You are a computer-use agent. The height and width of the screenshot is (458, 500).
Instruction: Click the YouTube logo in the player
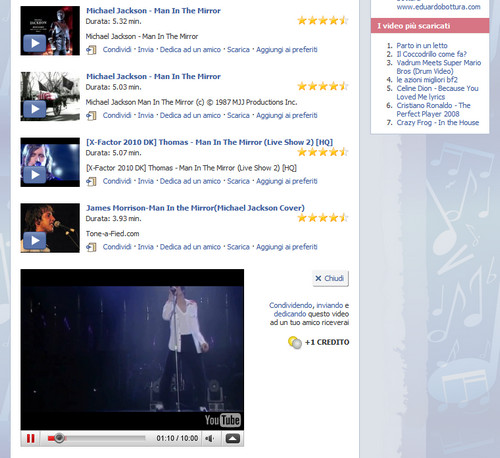pyautogui.click(x=222, y=420)
